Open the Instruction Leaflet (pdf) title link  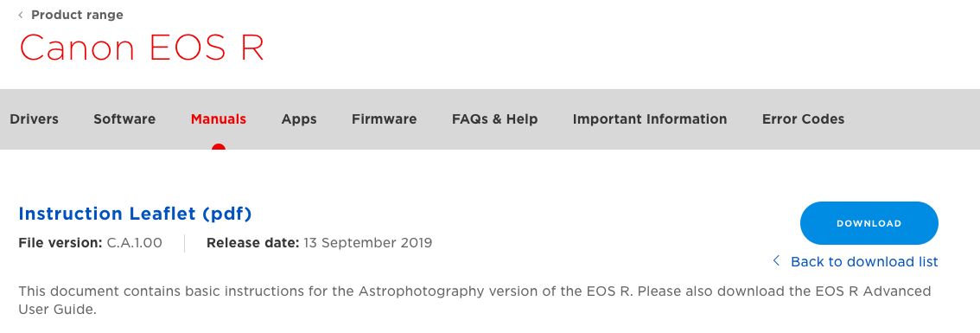pyautogui.click(x=135, y=215)
